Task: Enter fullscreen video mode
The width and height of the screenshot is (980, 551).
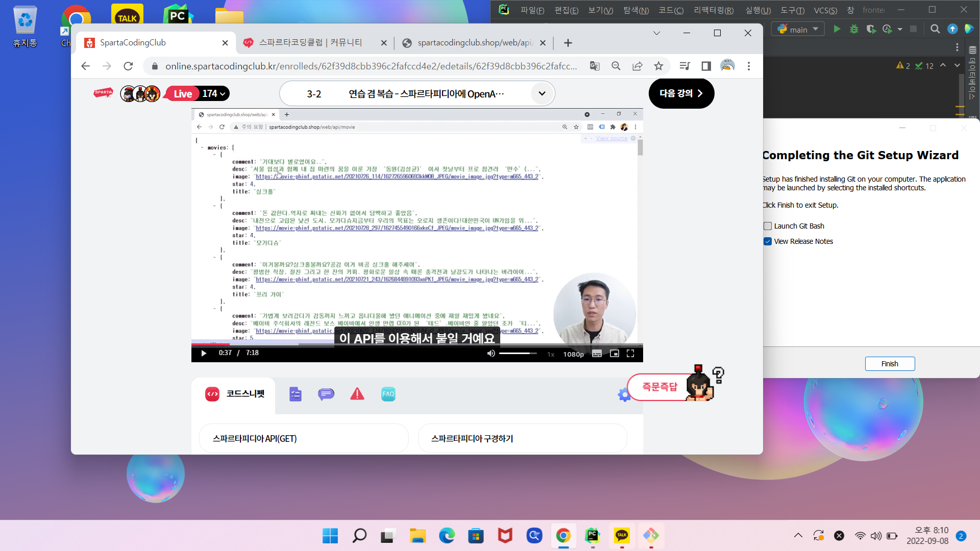Action: pyautogui.click(x=630, y=354)
